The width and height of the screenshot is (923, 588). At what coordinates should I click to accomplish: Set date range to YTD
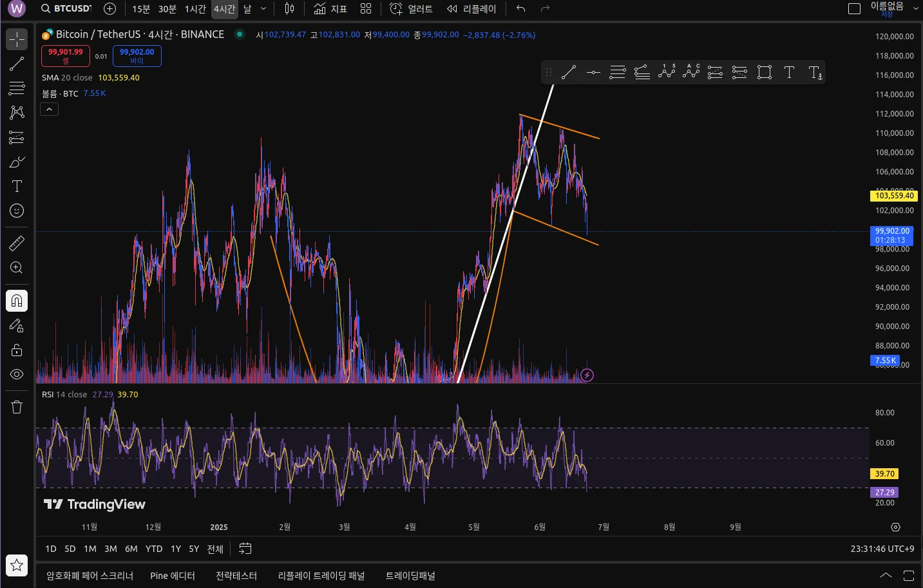(154, 549)
